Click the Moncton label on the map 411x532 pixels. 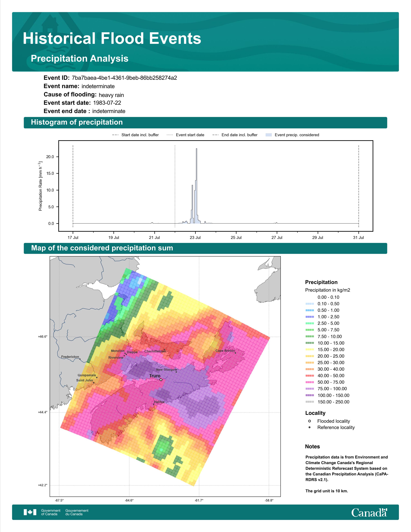[118, 351]
